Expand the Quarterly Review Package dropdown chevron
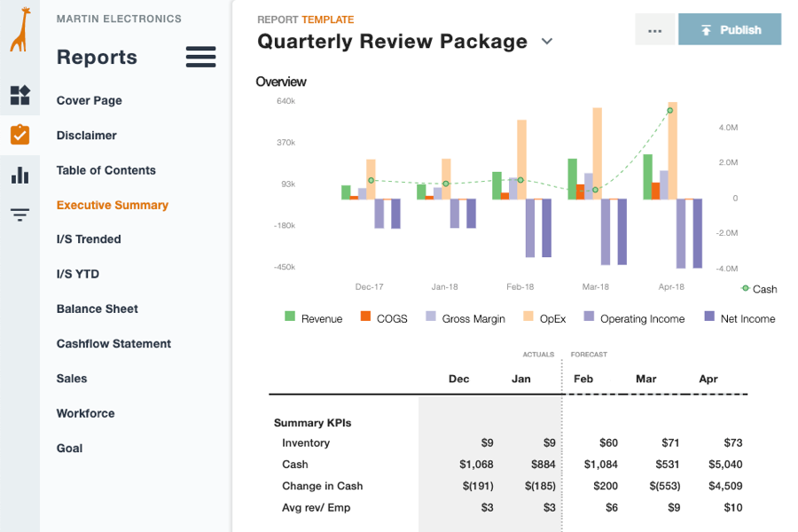 click(x=547, y=42)
